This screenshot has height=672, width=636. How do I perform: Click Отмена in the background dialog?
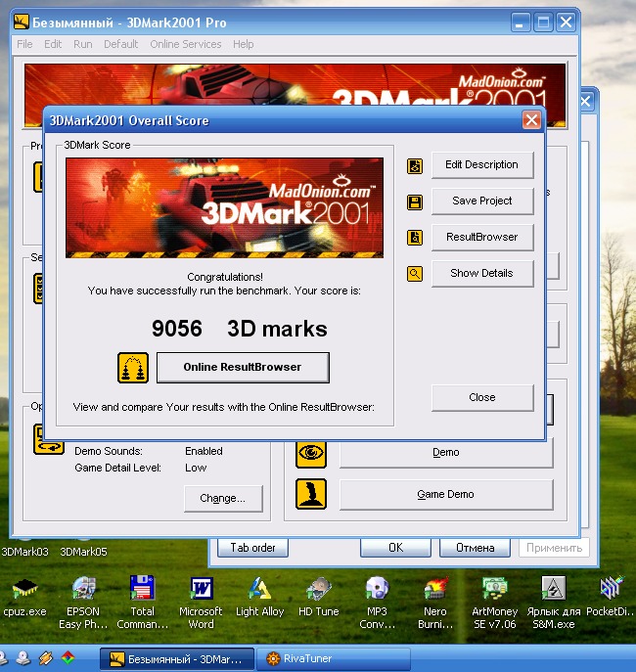coord(475,548)
